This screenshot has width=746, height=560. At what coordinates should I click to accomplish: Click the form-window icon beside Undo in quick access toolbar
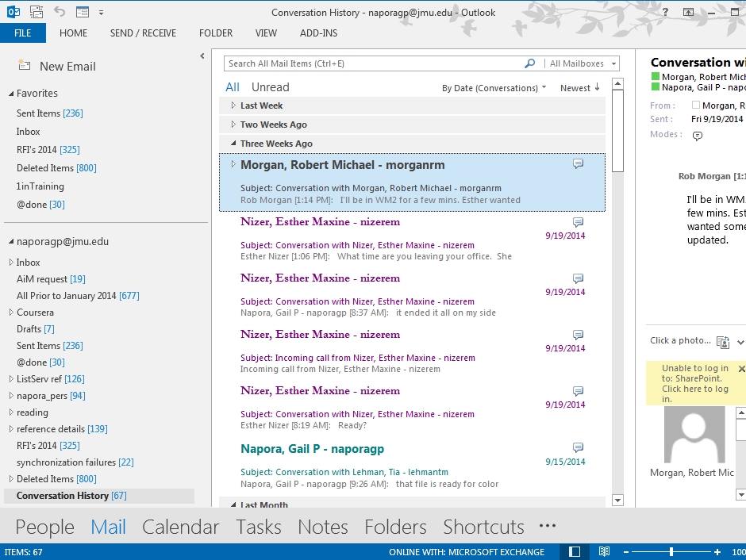pos(83,12)
